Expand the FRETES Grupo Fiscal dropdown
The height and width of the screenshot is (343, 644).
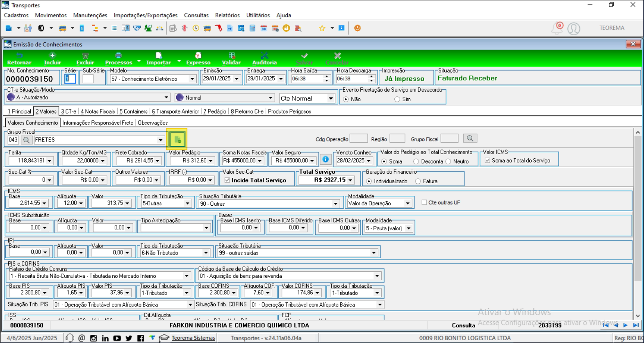tap(161, 140)
